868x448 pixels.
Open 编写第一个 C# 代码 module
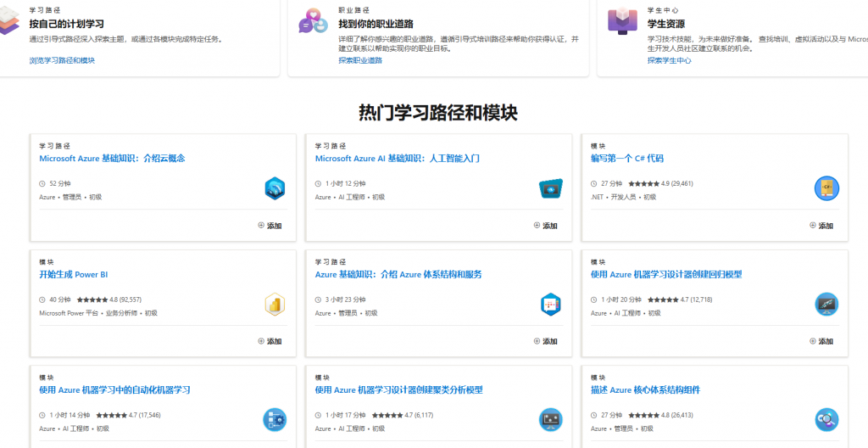[627, 159]
